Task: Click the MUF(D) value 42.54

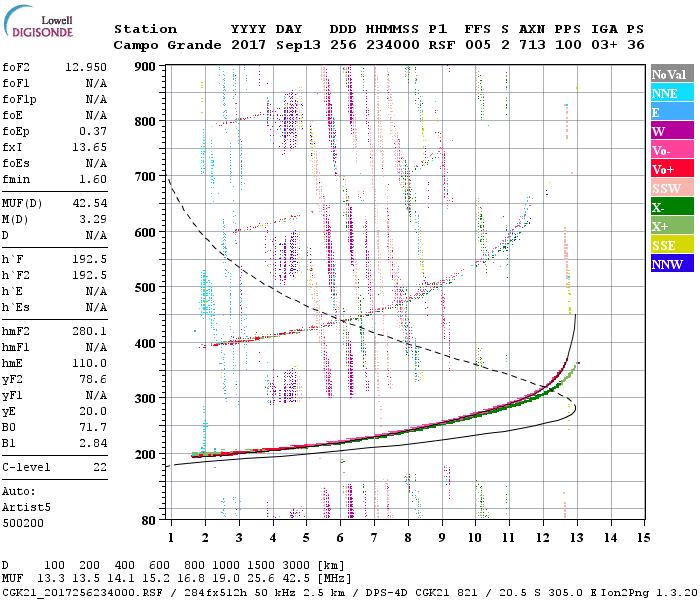Action: click(90, 203)
